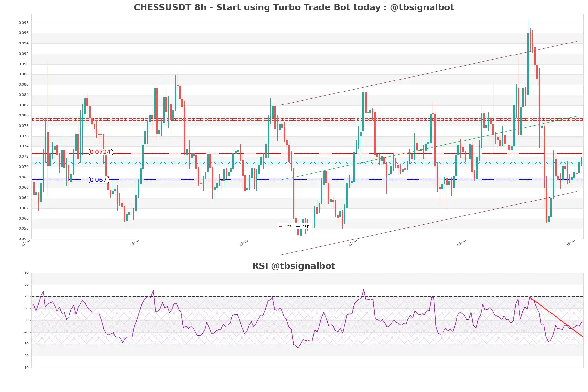Click the 0.098 price axis label
The height and width of the screenshot is (392, 588).
point(24,23)
